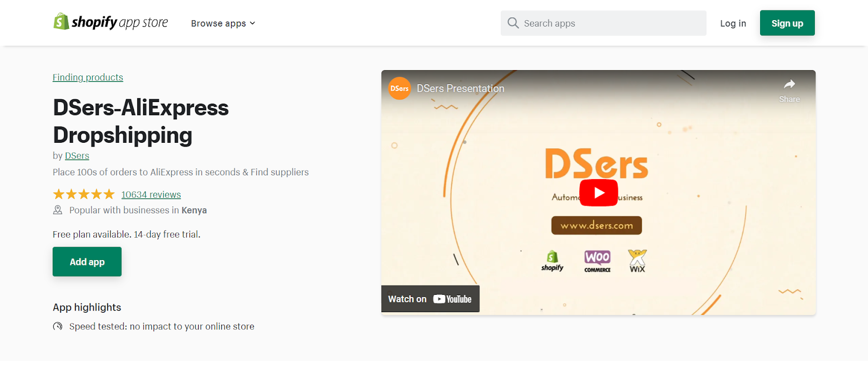This screenshot has width=868, height=380.
Task: Click the DSers channel avatar in video
Action: [399, 88]
